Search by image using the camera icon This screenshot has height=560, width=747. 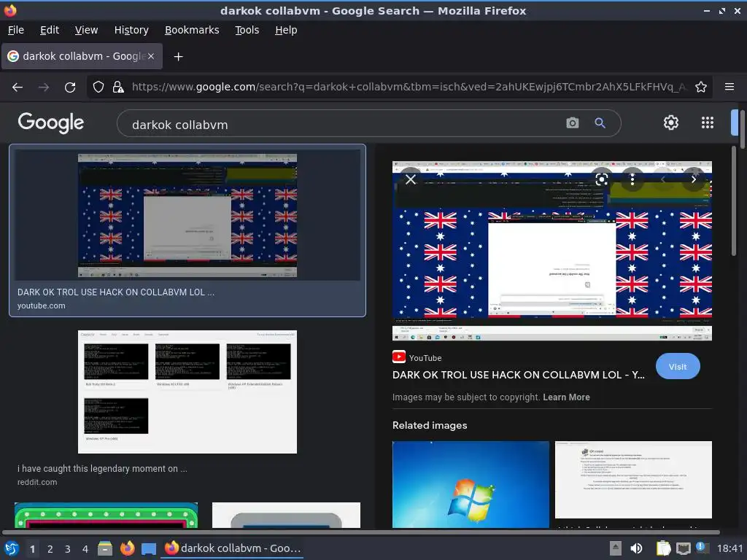572,123
